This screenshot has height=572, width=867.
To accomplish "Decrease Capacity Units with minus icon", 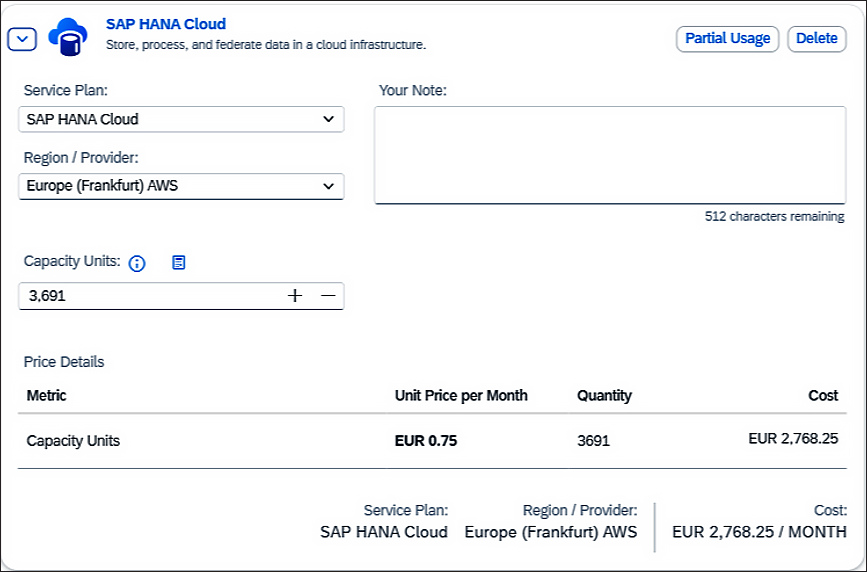I will tap(328, 296).
